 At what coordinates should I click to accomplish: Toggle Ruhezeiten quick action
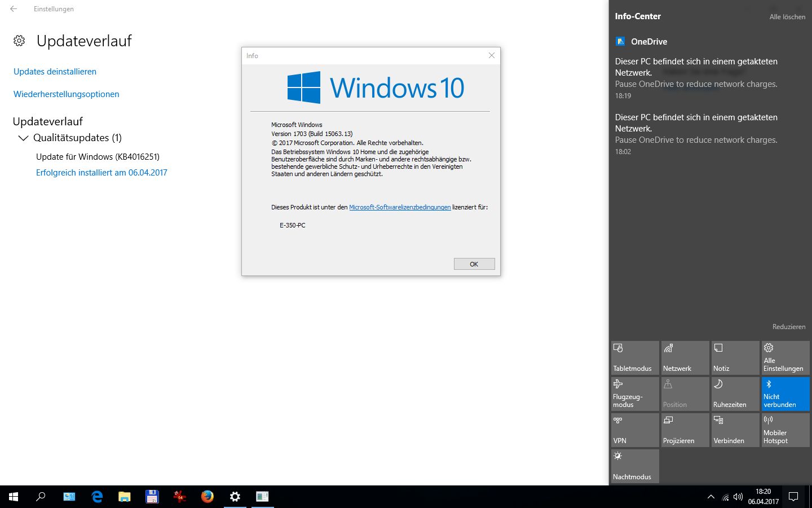pos(735,393)
